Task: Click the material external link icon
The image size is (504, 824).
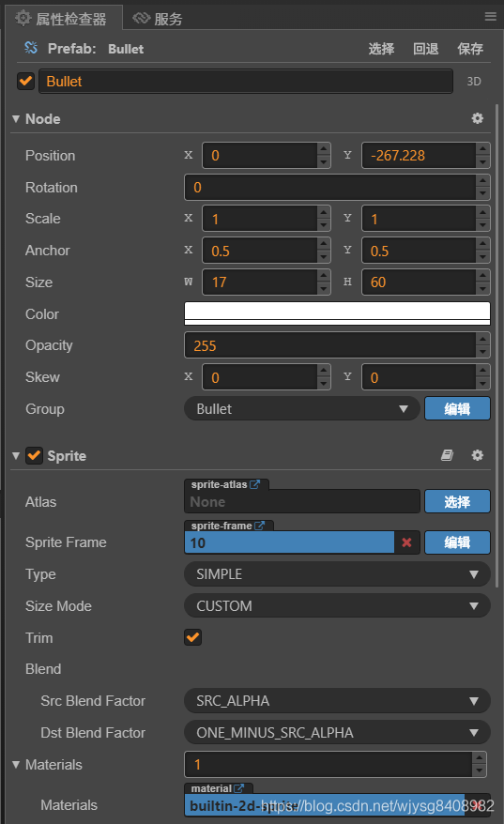Action: pyautogui.click(x=239, y=788)
